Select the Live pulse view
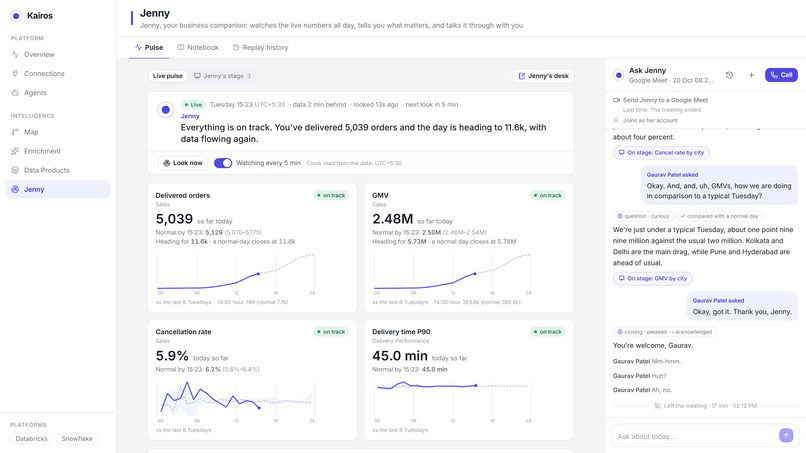This screenshot has height=453, width=806. (x=168, y=76)
